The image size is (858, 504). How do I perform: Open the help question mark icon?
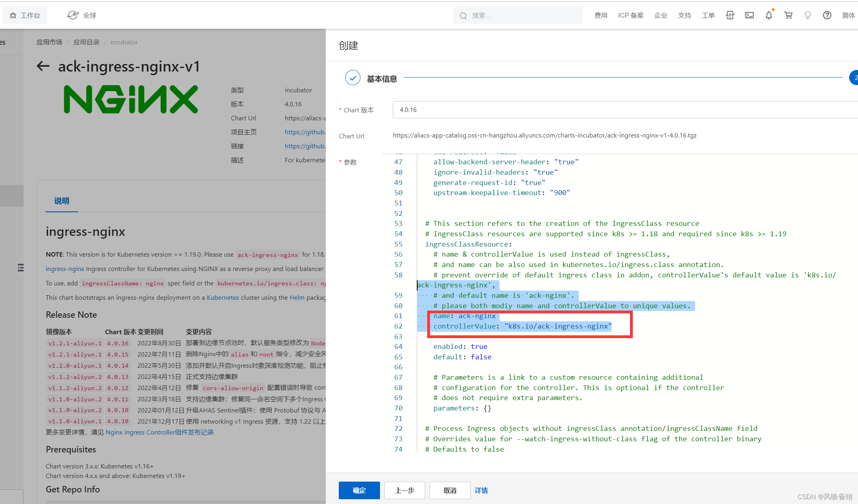point(827,15)
